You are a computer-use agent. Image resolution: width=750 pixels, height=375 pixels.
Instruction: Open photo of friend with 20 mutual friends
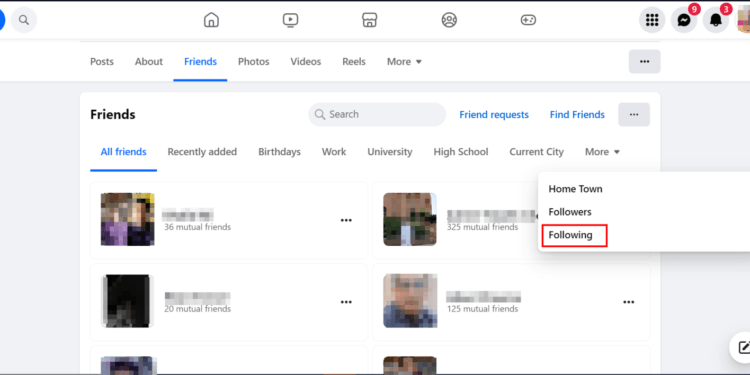tap(128, 301)
